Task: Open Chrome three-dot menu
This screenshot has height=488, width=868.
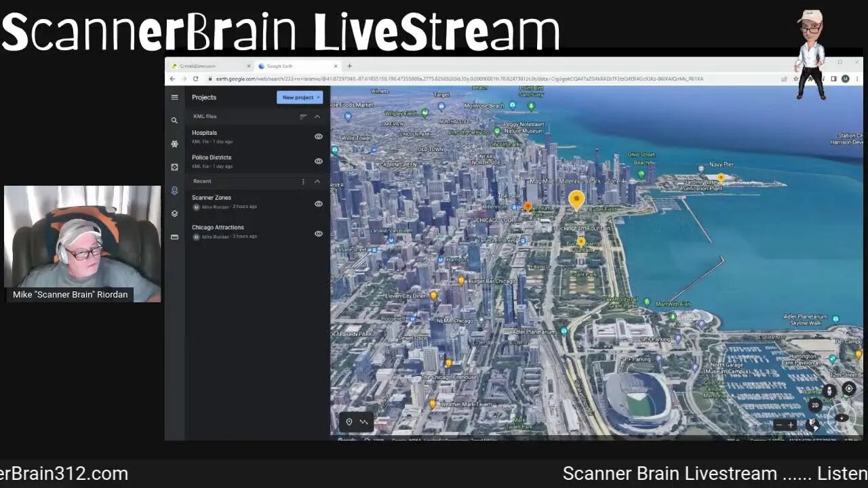Action: tap(856, 79)
